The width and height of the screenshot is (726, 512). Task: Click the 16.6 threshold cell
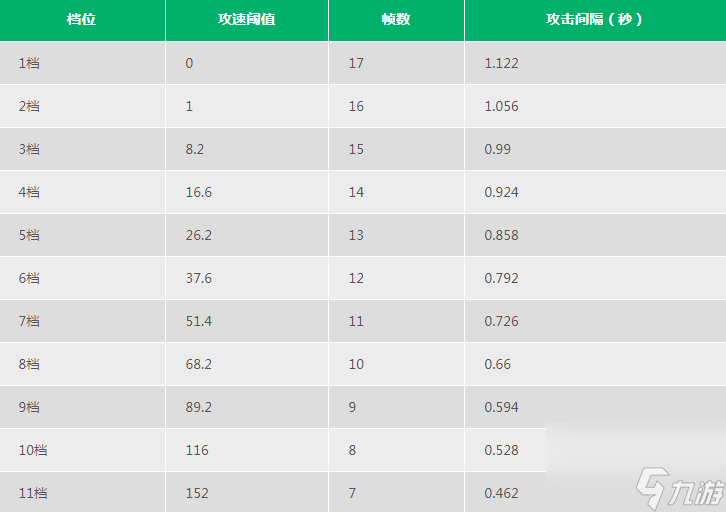(199, 192)
